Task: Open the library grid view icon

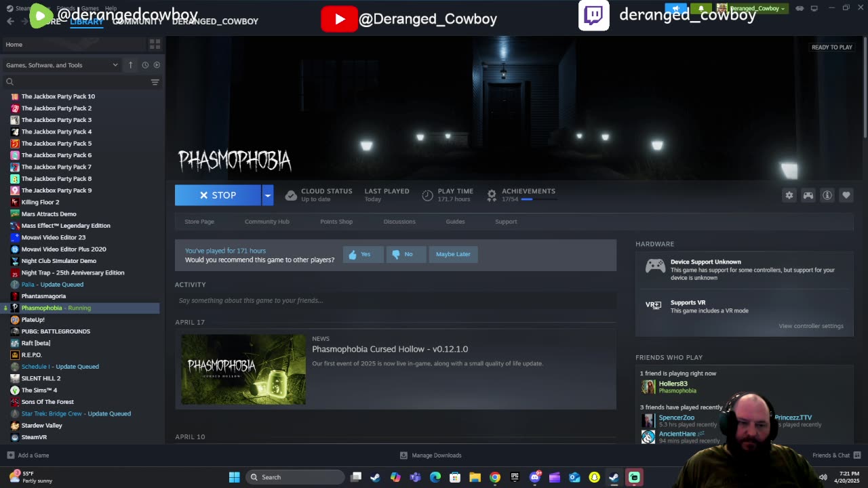Action: [x=155, y=44]
